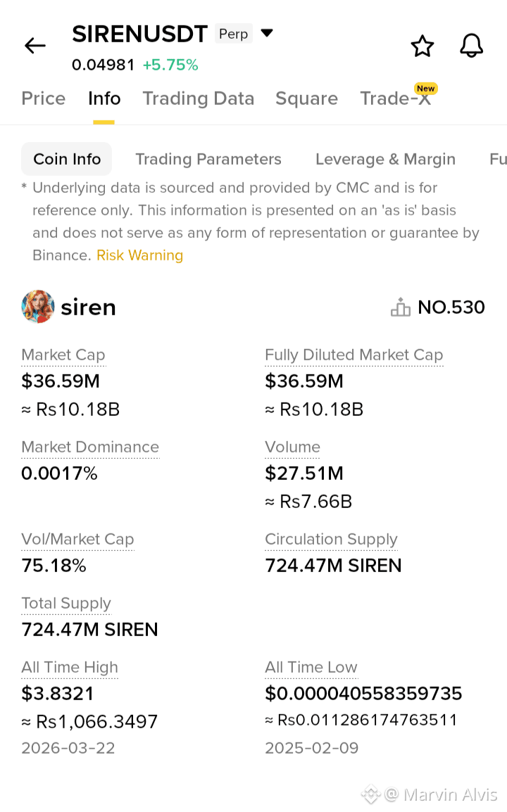Open the Risk Warning link
The height and width of the screenshot is (812, 507).
139,255
